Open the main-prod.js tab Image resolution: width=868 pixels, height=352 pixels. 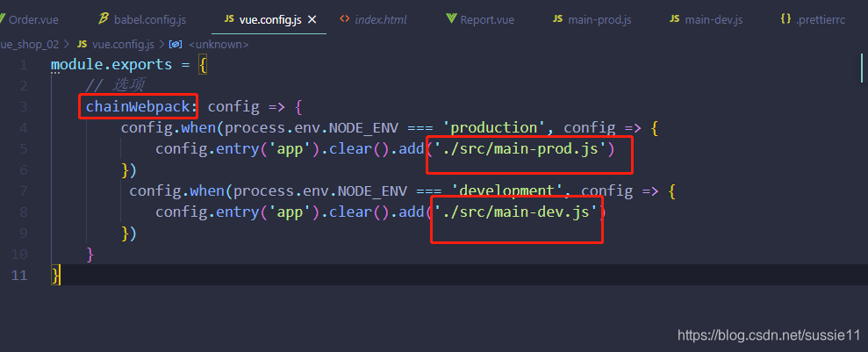coord(599,20)
